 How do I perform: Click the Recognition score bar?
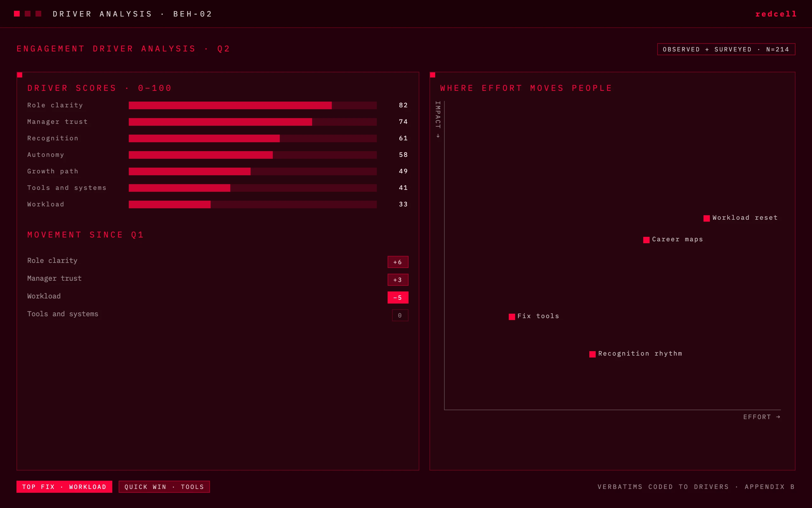click(253, 138)
